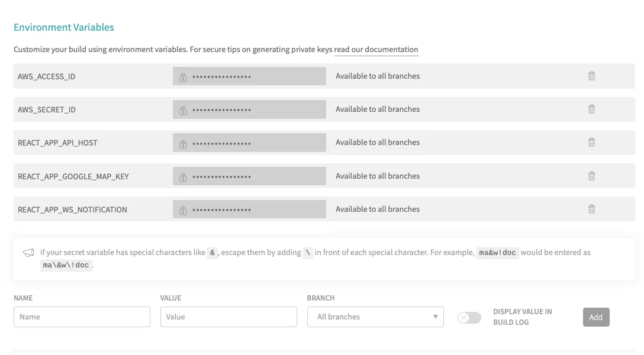Click the branch selector chevron arrow
644x355 pixels.
pos(436,317)
